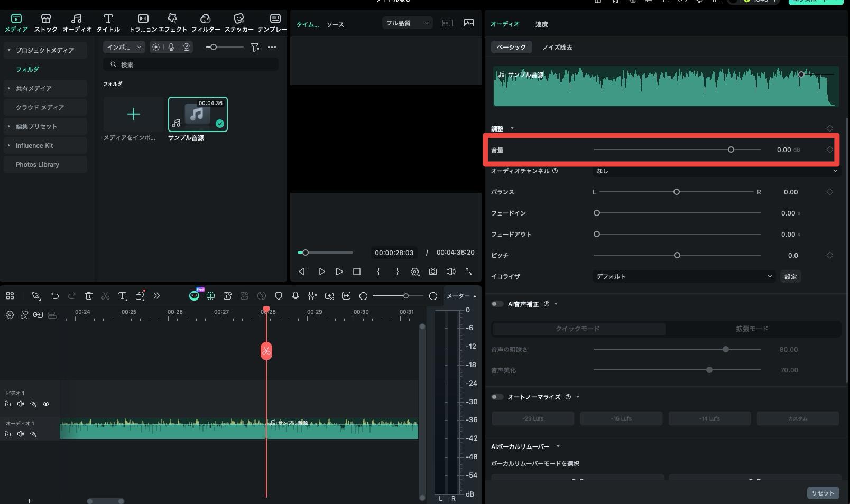Enable the AI音声補正 toggle

click(x=497, y=304)
